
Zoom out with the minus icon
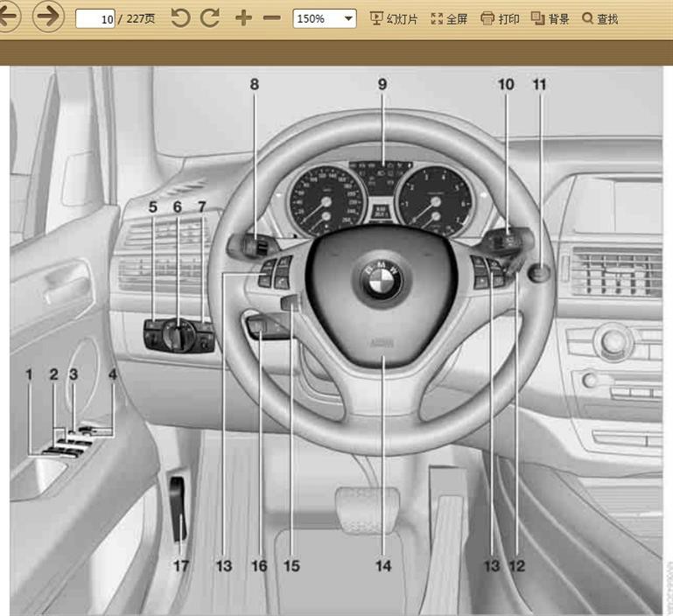tap(271, 18)
